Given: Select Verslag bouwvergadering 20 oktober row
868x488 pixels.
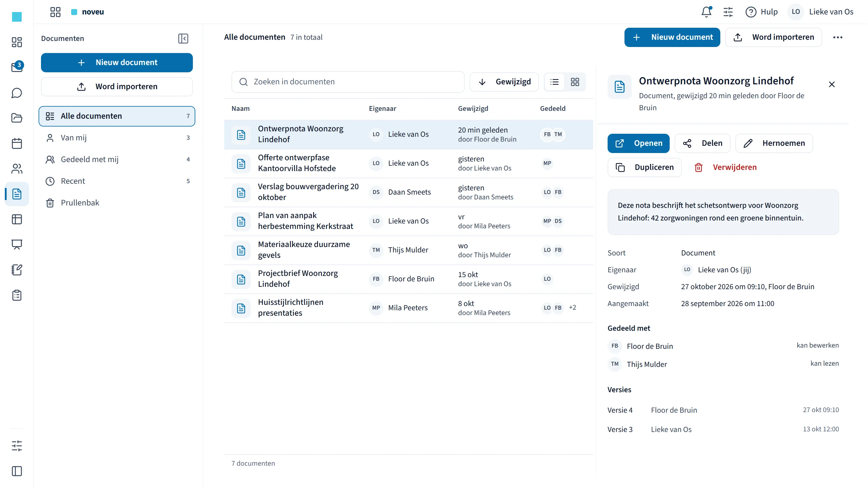Looking at the screenshot, I should (408, 192).
